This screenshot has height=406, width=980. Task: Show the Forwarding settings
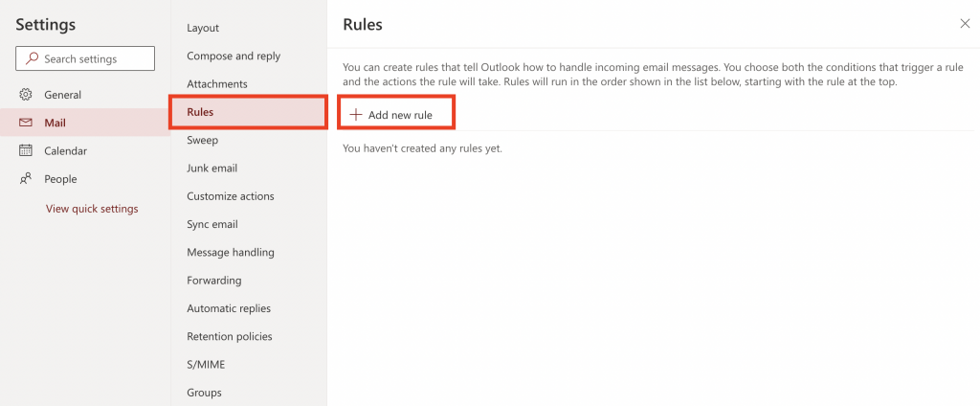pos(214,281)
